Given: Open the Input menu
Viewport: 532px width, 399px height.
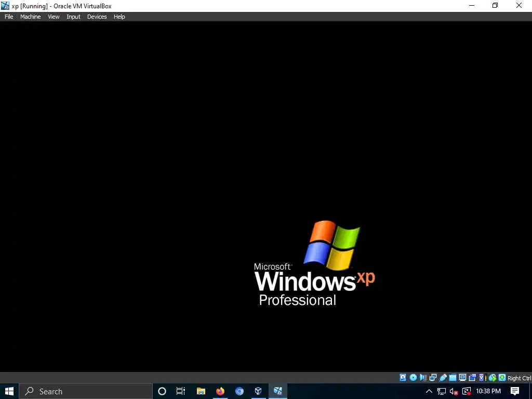Looking at the screenshot, I should [x=73, y=17].
